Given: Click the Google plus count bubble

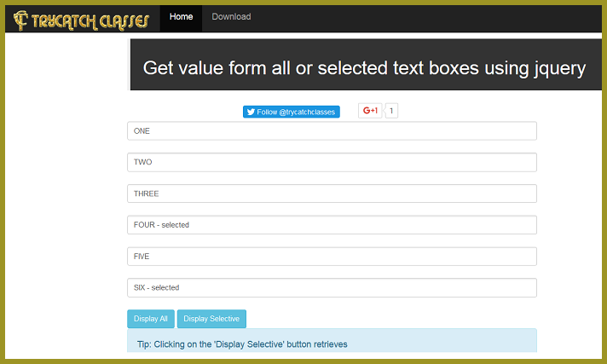Looking at the screenshot, I should [x=391, y=111].
